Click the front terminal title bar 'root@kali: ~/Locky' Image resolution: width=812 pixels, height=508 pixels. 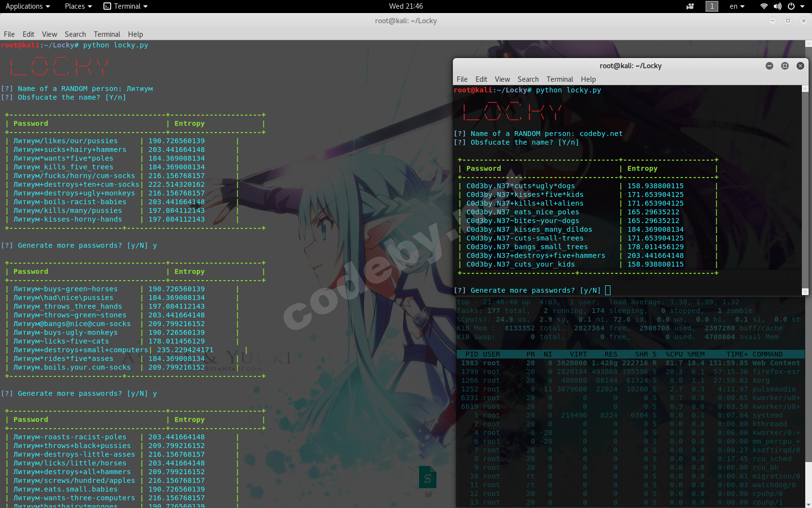[x=630, y=66]
